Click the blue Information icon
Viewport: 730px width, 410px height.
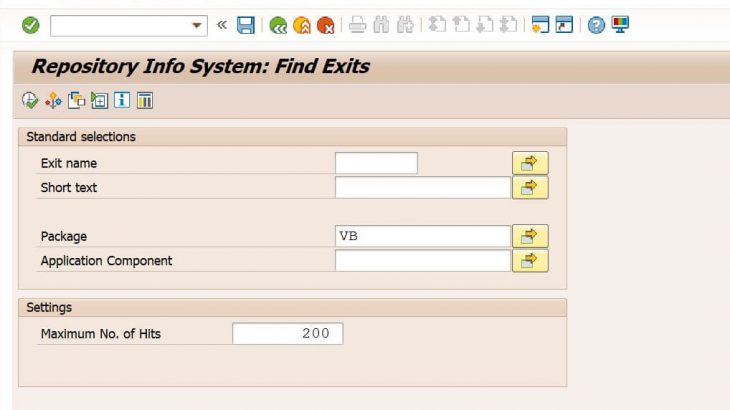(x=122, y=100)
